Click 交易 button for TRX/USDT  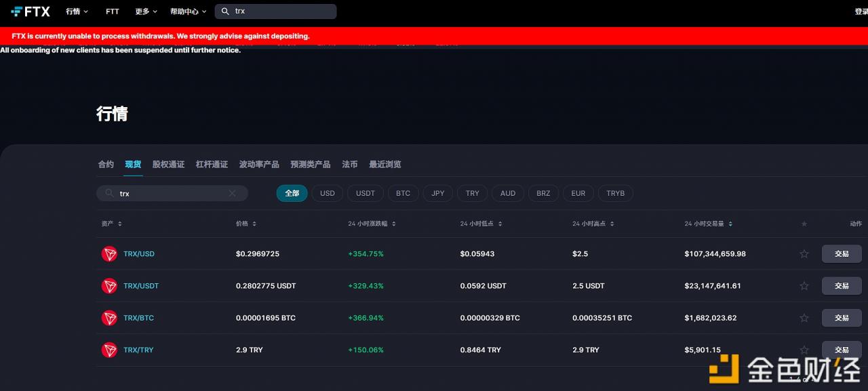(x=842, y=286)
